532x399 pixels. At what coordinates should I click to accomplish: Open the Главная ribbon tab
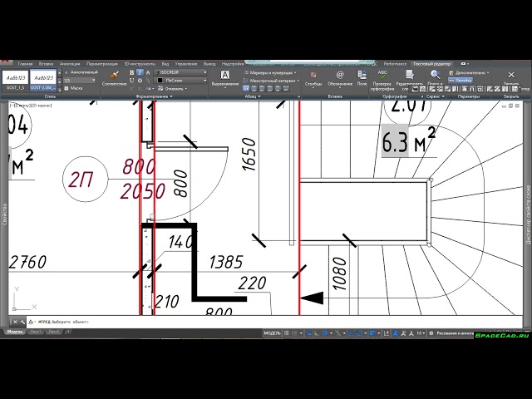(x=26, y=63)
